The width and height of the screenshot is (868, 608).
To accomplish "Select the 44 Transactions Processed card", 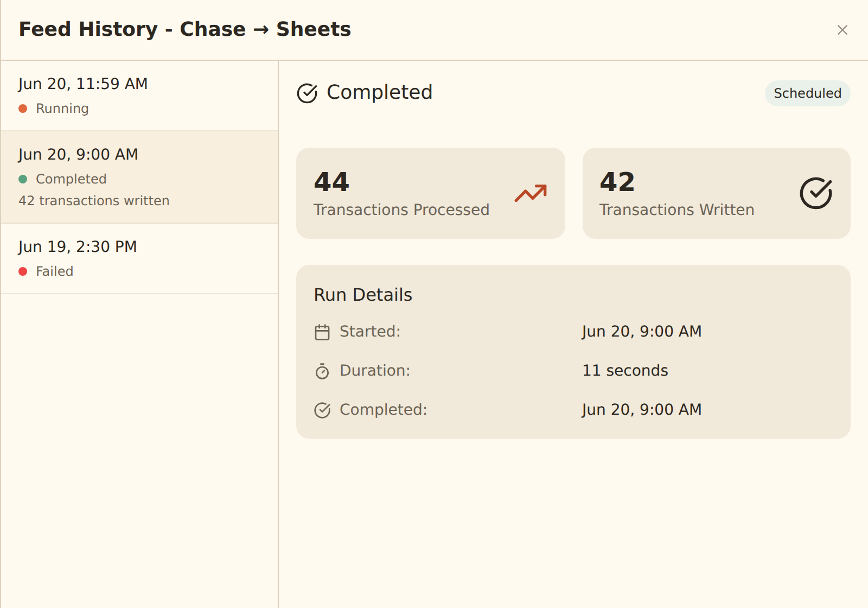I will [431, 193].
